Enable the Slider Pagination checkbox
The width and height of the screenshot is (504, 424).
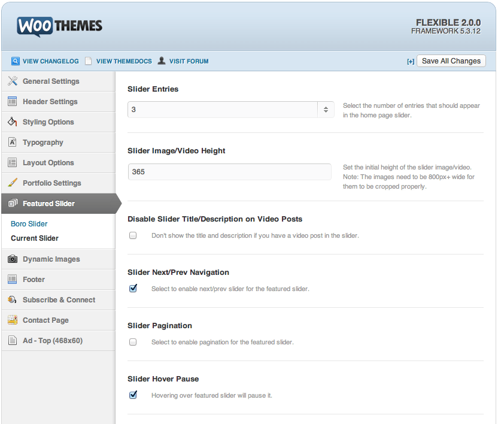[133, 342]
